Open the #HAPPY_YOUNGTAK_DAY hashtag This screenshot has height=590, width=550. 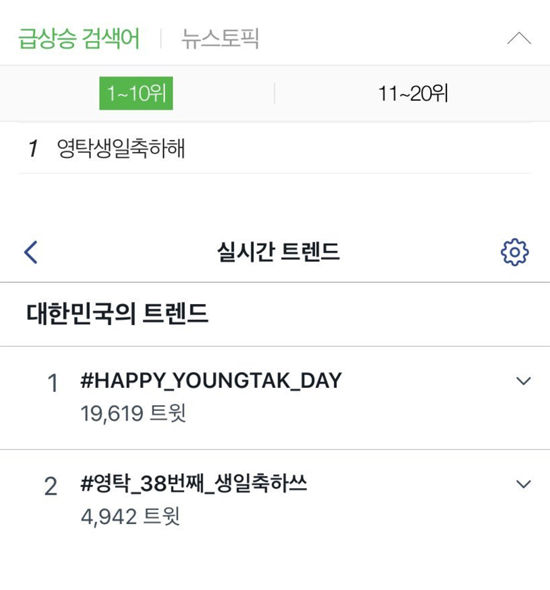(211, 380)
